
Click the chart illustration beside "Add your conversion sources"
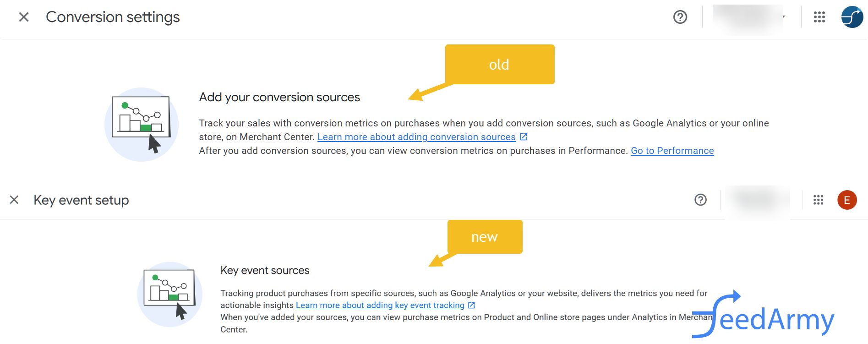coord(142,124)
